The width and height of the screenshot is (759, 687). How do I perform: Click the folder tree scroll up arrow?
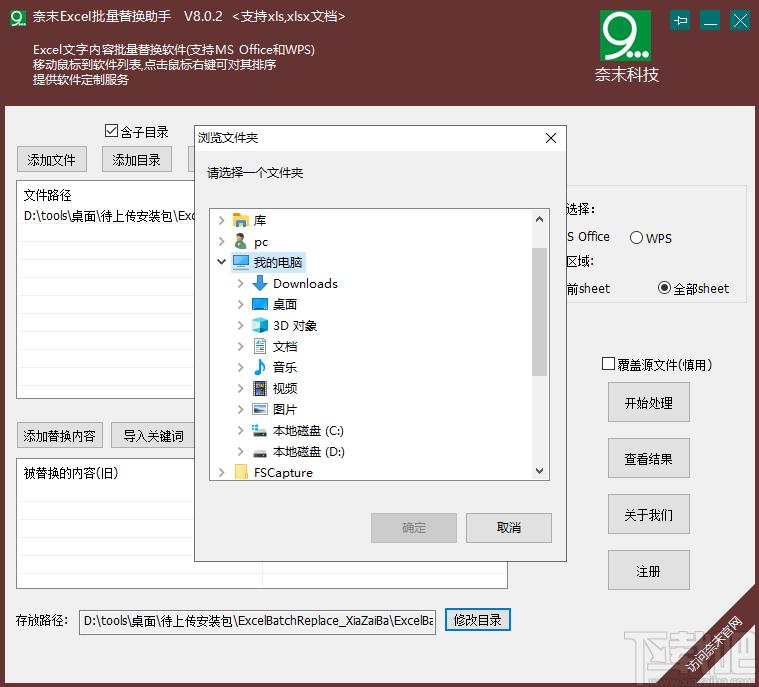(540, 219)
